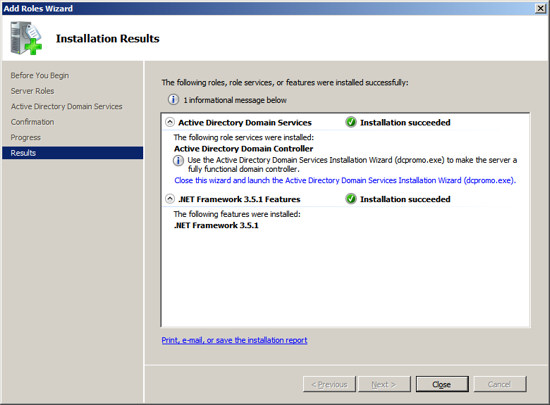The image size is (550, 405).
Task: Click the green check icon for Active Directory Domain Services
Action: [350, 122]
